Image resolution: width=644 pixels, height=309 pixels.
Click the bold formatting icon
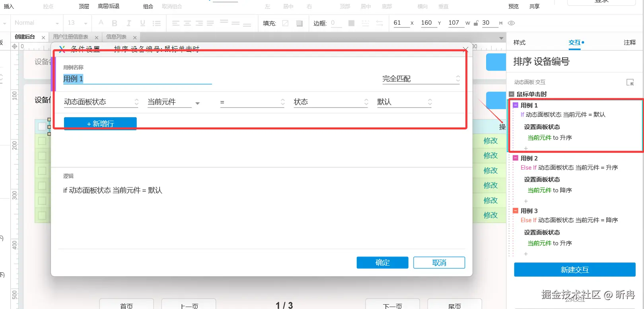click(115, 23)
